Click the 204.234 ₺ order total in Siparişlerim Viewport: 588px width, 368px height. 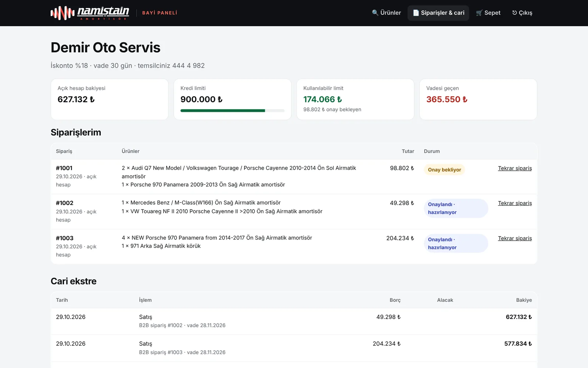(x=400, y=238)
